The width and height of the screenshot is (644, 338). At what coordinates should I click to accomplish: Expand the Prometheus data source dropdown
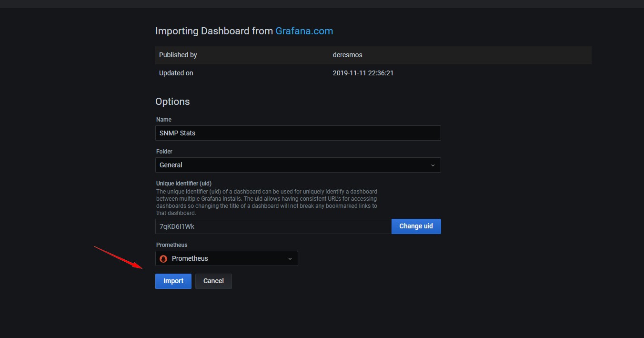click(x=226, y=258)
